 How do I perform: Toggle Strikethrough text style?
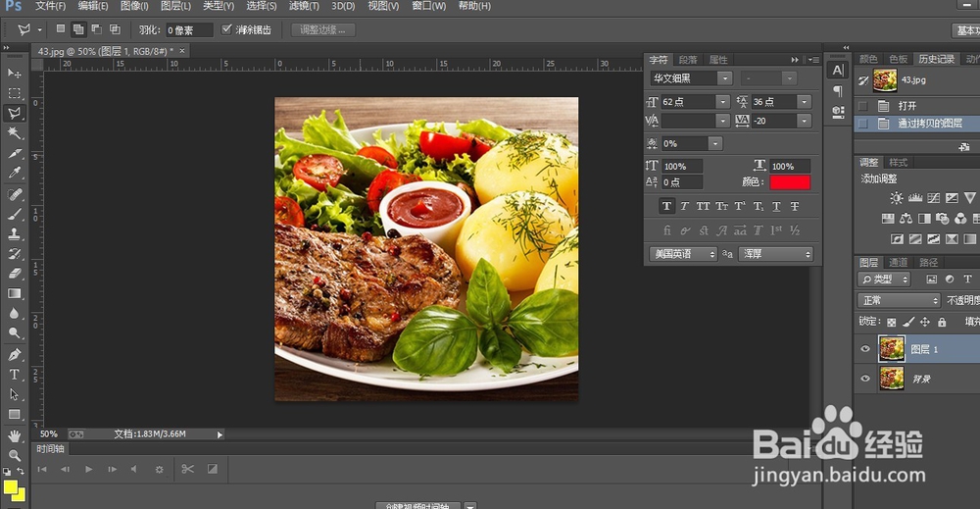(795, 206)
